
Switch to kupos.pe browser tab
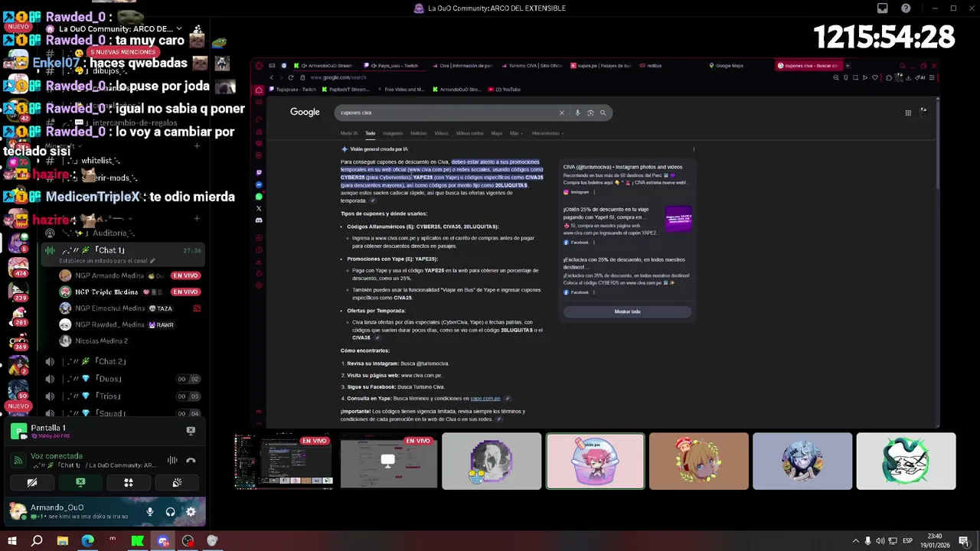click(601, 66)
